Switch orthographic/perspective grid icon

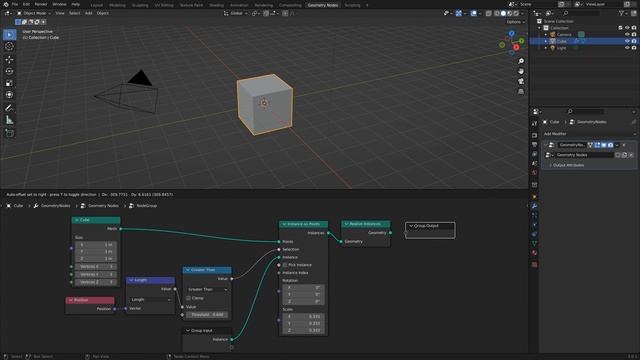coord(521,92)
